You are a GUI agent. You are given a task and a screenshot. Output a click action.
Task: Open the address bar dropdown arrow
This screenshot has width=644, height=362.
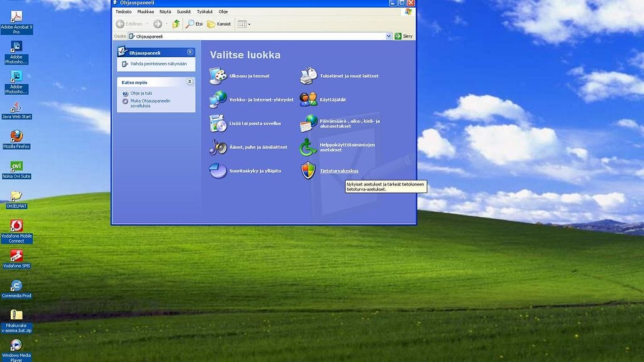[389, 36]
